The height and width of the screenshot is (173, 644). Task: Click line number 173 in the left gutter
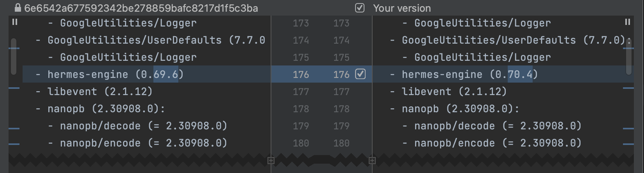tap(301, 23)
